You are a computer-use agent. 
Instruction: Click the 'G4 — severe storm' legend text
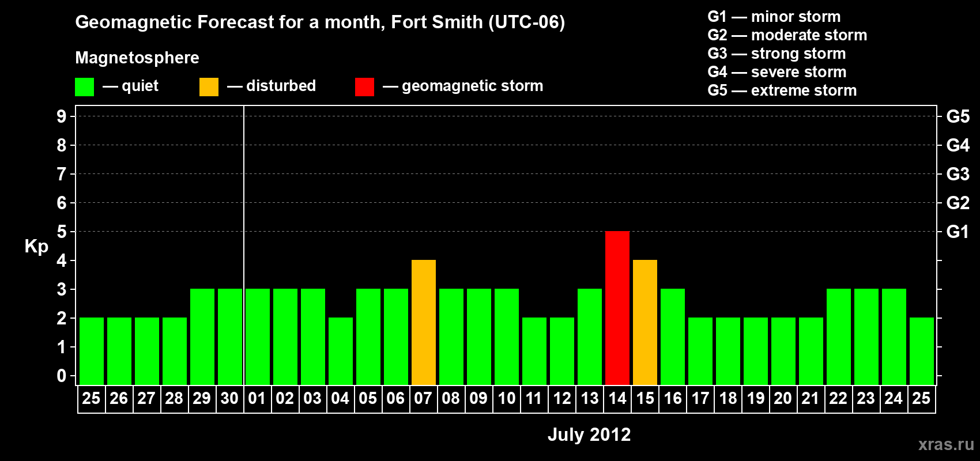pos(777,72)
